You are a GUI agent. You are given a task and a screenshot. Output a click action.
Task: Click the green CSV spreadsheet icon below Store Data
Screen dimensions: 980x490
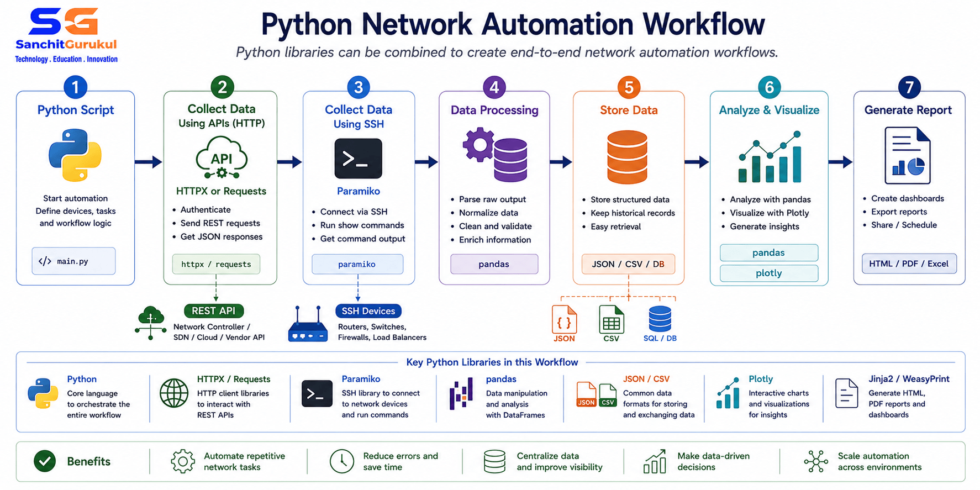pyautogui.click(x=611, y=319)
